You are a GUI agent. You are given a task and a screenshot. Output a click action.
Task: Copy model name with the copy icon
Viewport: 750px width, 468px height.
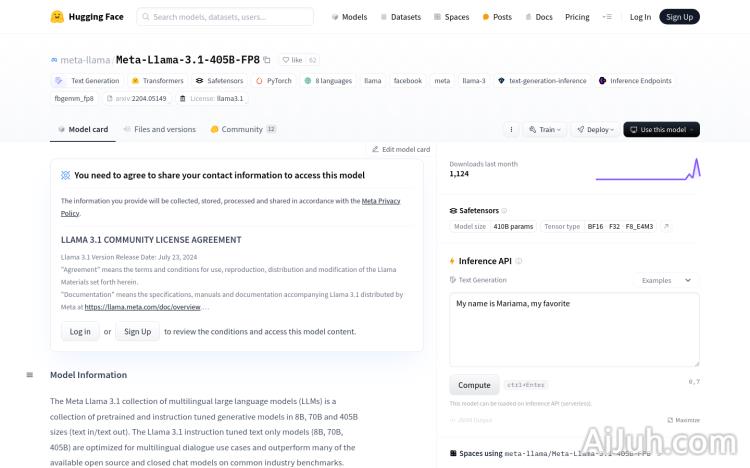pyautogui.click(x=267, y=60)
